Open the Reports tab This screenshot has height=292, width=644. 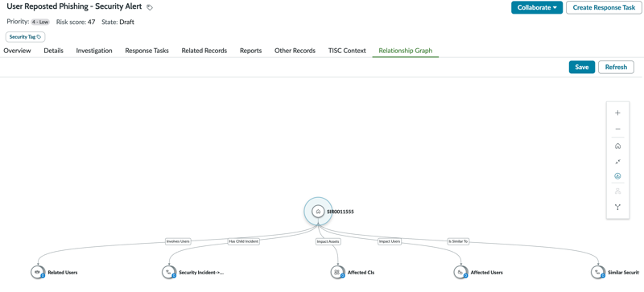[250, 51]
